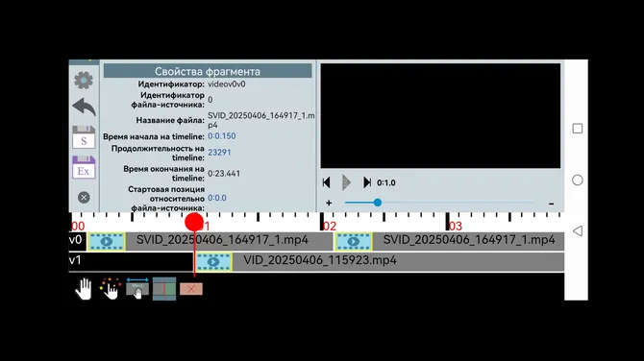The width and height of the screenshot is (644, 361).
Task: Jump to the next frame in the player
Action: point(367,182)
